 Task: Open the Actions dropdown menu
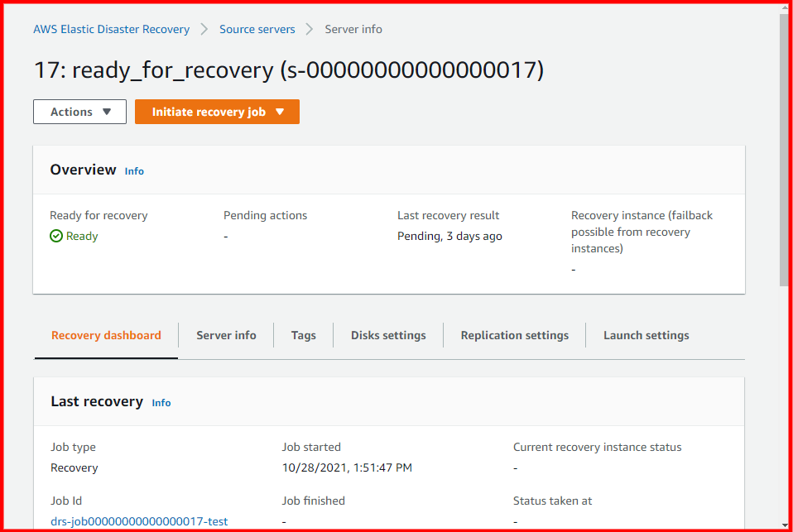coord(80,112)
